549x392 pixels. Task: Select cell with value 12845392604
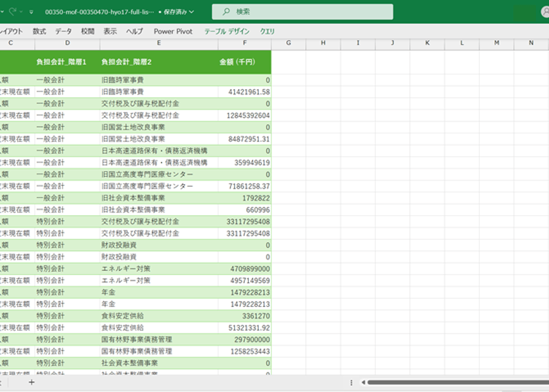(x=244, y=115)
